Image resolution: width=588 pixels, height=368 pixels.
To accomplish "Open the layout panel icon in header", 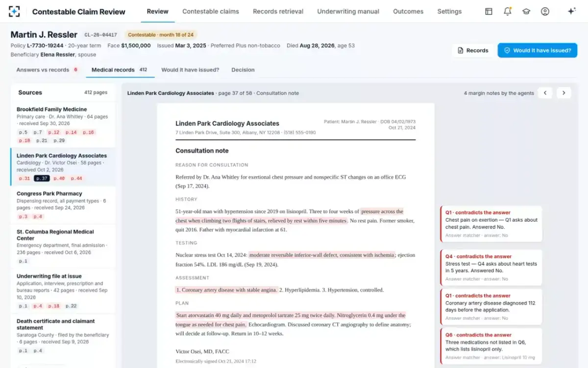I will (489, 11).
